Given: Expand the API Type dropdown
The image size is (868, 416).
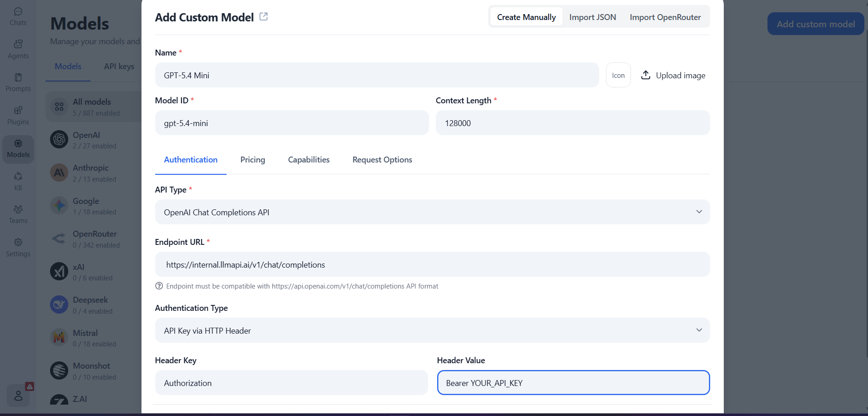Looking at the screenshot, I should coord(432,212).
